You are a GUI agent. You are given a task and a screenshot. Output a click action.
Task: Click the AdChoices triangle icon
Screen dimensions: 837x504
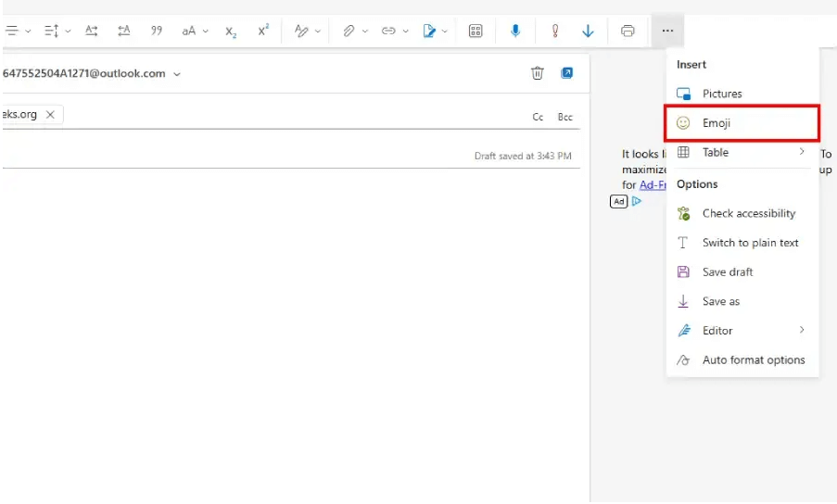pyautogui.click(x=636, y=201)
